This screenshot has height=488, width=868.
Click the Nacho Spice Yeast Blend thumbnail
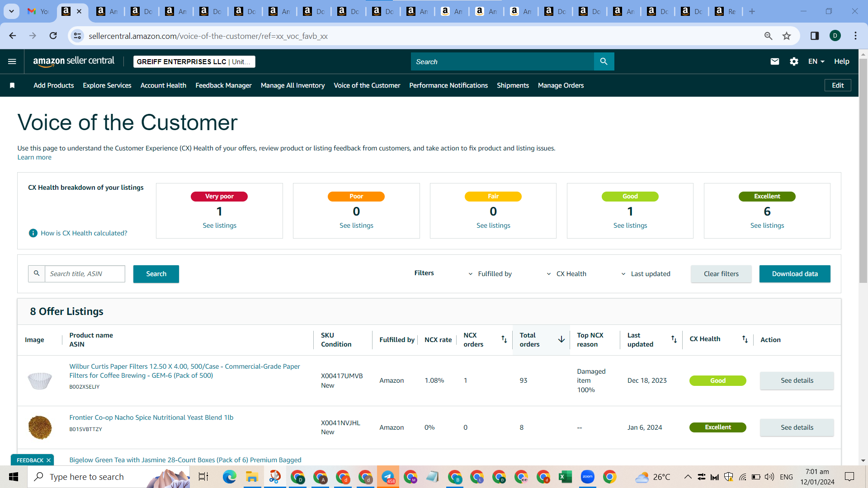point(40,427)
